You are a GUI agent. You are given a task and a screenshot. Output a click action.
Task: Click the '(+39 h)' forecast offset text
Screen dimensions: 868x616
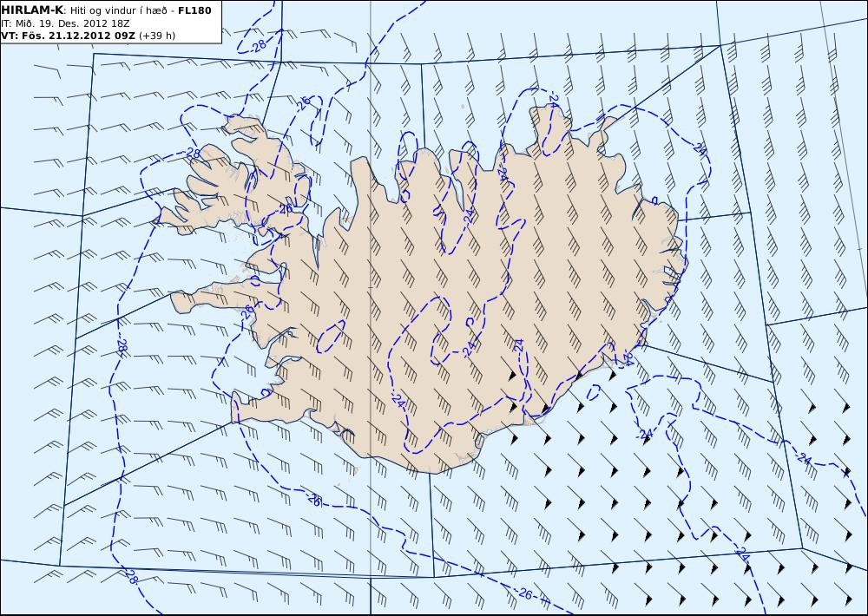(157, 36)
